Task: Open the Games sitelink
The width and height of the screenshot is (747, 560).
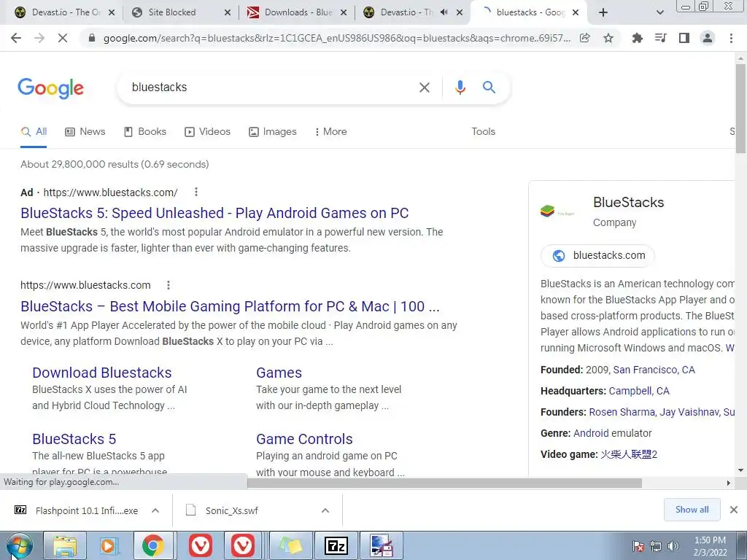Action: (279, 373)
